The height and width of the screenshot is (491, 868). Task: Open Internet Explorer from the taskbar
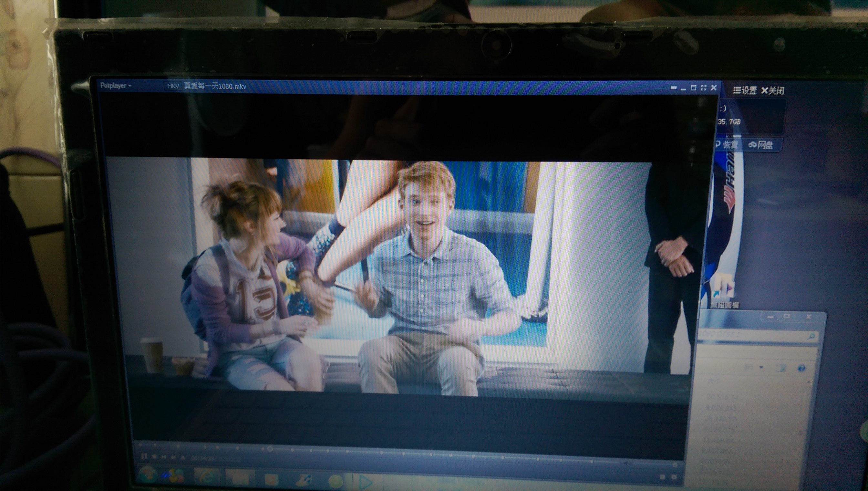click(206, 477)
